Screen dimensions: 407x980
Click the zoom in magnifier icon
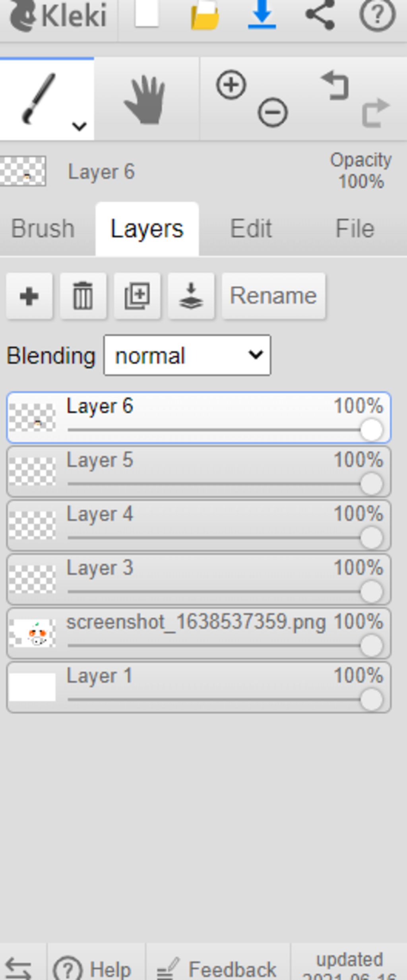(x=231, y=85)
